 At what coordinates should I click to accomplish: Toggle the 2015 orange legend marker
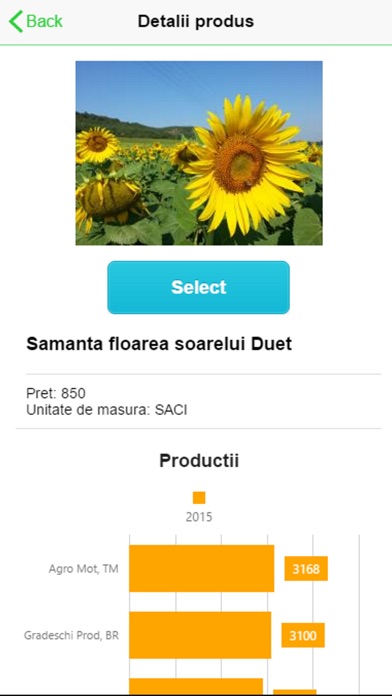[199, 498]
